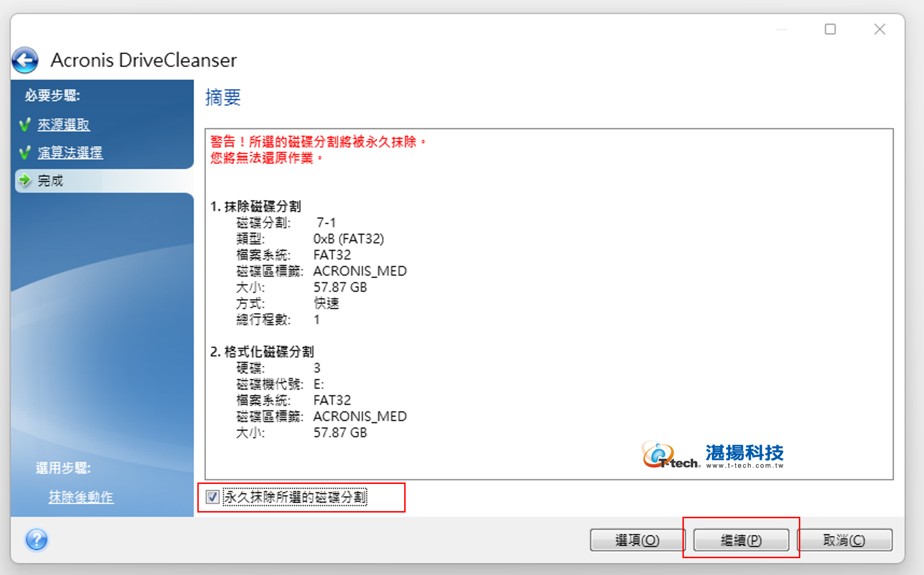Click the drive letter value E:
Screen dimensions: 924x575
pyautogui.click(x=319, y=384)
